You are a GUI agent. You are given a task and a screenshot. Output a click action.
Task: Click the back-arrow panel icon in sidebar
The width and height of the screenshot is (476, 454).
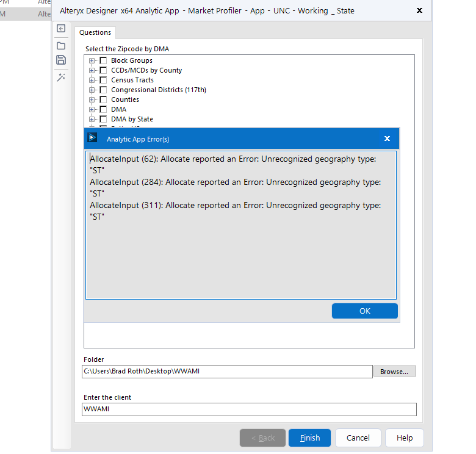coord(61,28)
